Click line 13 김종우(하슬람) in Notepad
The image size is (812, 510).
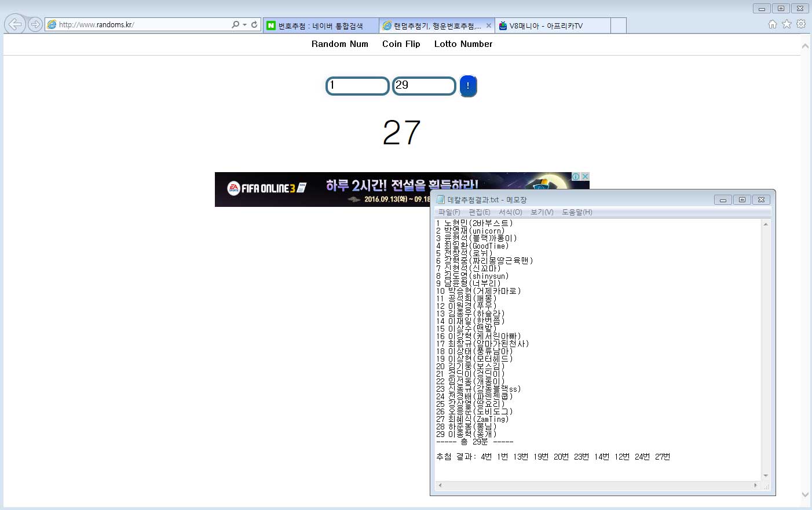(470, 314)
